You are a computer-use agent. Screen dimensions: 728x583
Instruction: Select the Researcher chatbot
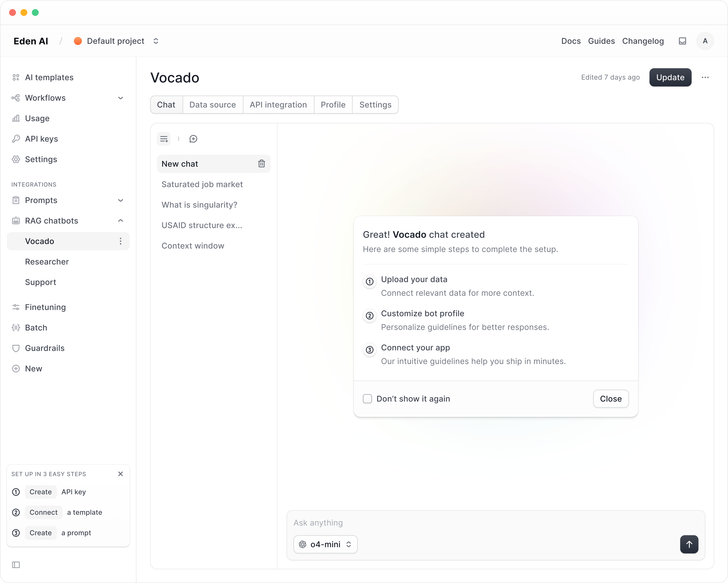pos(47,262)
